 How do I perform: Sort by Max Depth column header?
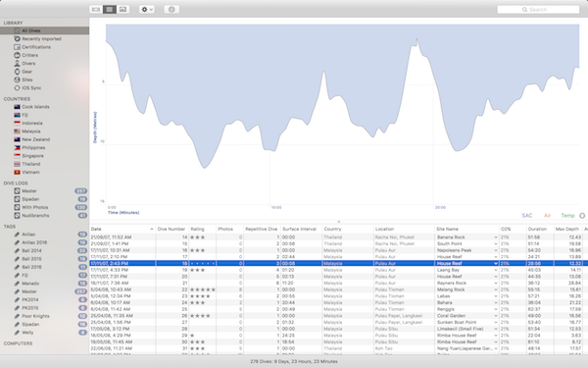click(x=567, y=229)
